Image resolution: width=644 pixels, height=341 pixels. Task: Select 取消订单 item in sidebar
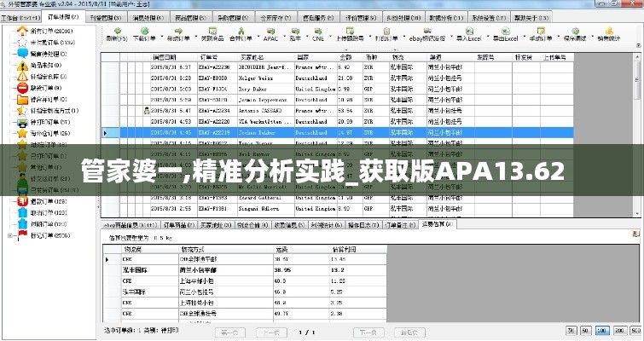[x=42, y=213]
